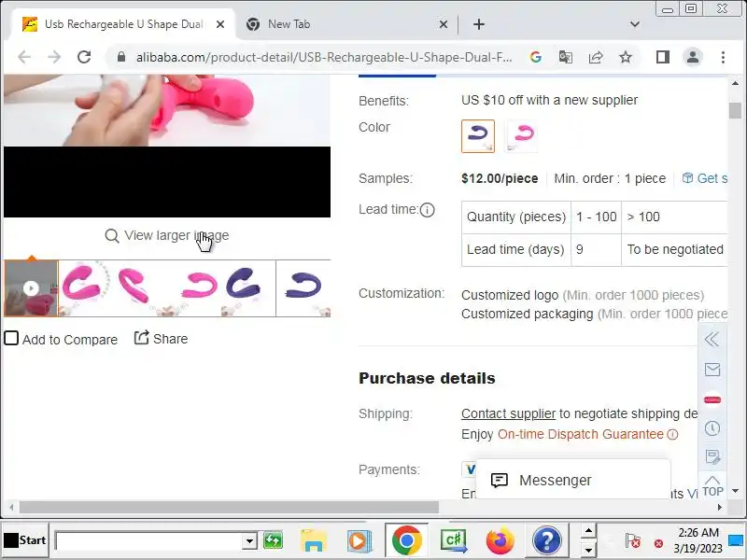Click the tray stepper up arrow

tap(588, 531)
